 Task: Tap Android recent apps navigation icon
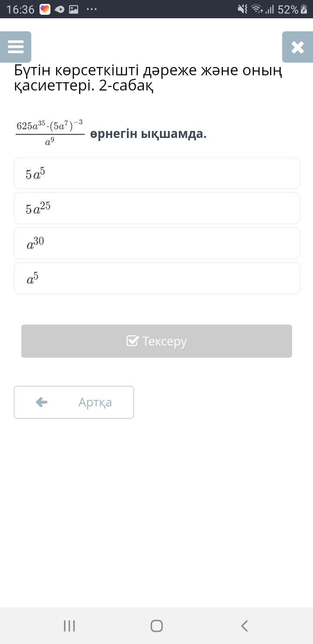(x=70, y=626)
